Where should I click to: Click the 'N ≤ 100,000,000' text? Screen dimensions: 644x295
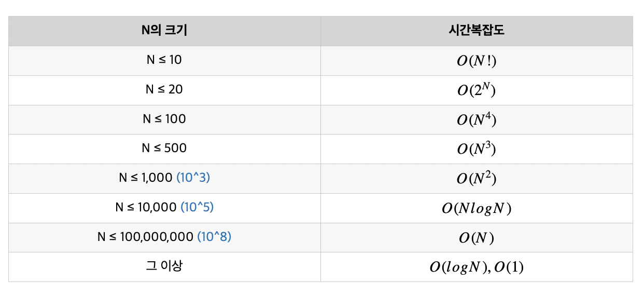tap(145, 237)
